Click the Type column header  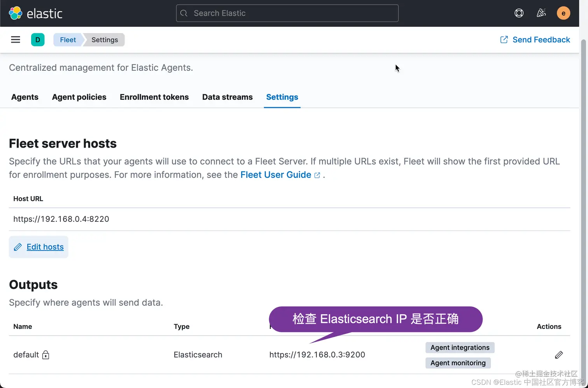(x=182, y=327)
